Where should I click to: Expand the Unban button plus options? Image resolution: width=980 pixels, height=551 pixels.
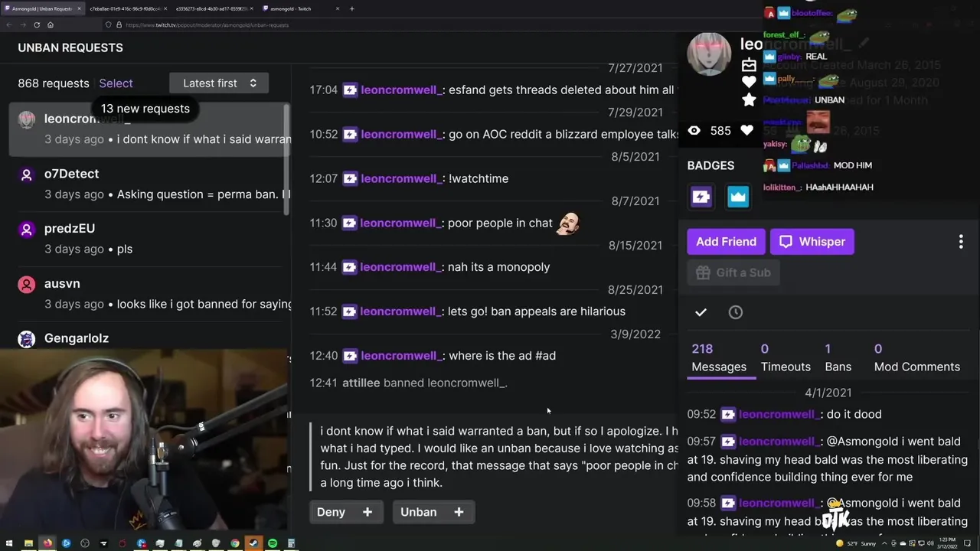click(x=459, y=512)
